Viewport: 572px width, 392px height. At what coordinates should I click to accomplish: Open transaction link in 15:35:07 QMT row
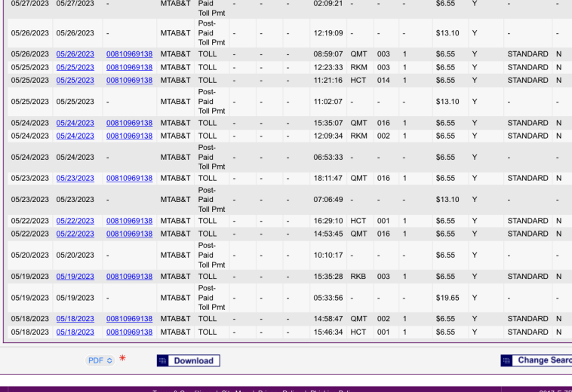[x=129, y=123]
